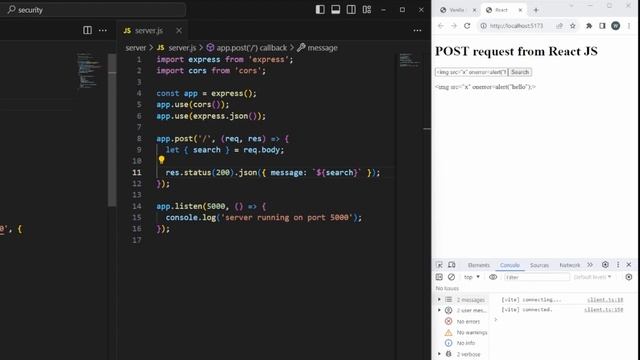Screen dimensions: 640x360
Task: Toggle console sidebar visibility
Action: point(439,277)
